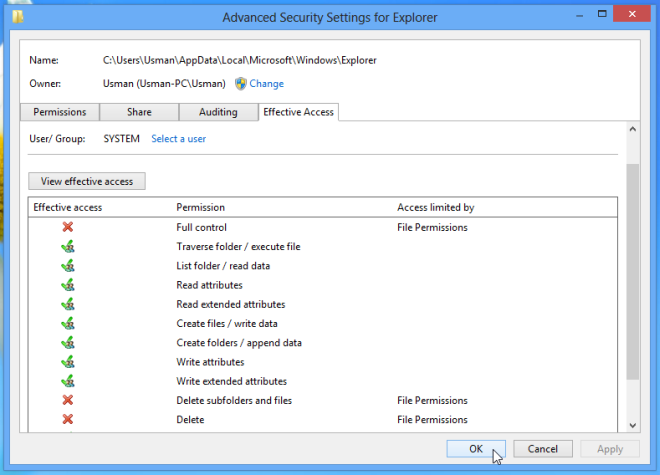
Task: Select the Effective Access tab
Action: pyautogui.click(x=299, y=112)
